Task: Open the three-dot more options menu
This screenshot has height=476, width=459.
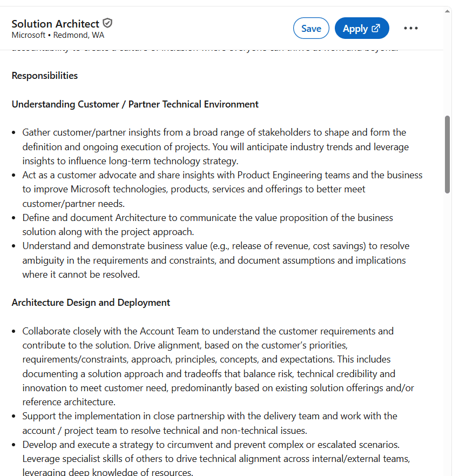Action: [411, 29]
